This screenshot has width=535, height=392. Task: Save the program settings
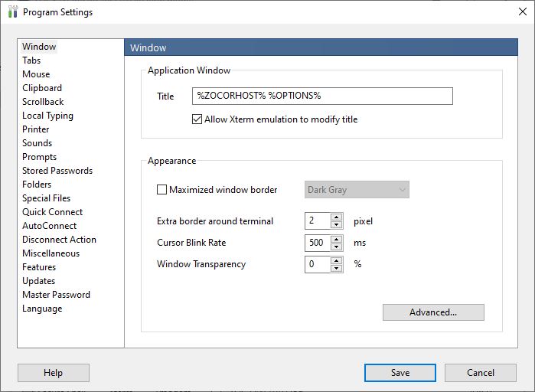[400, 373]
